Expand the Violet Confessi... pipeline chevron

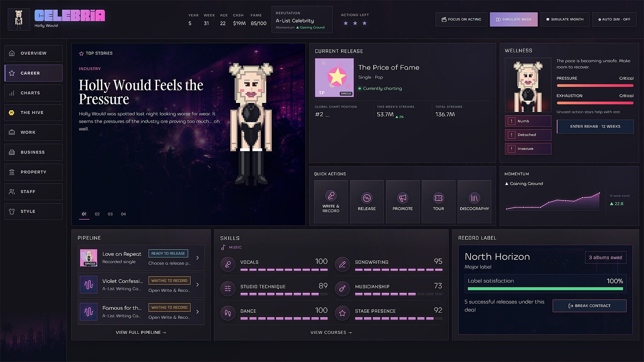click(198, 285)
